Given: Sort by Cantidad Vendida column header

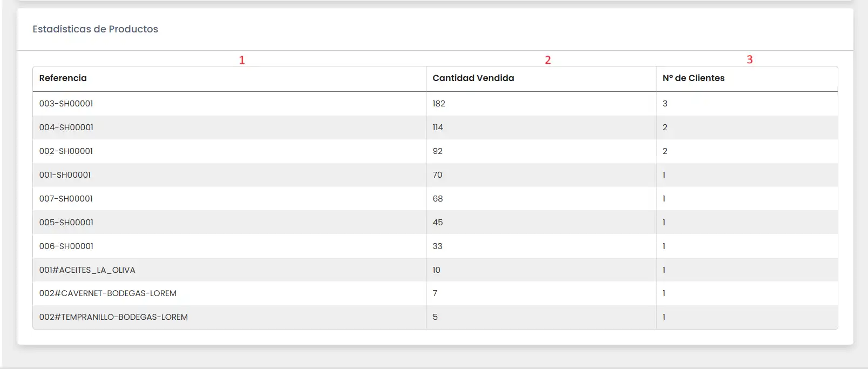Looking at the screenshot, I should click(x=473, y=78).
